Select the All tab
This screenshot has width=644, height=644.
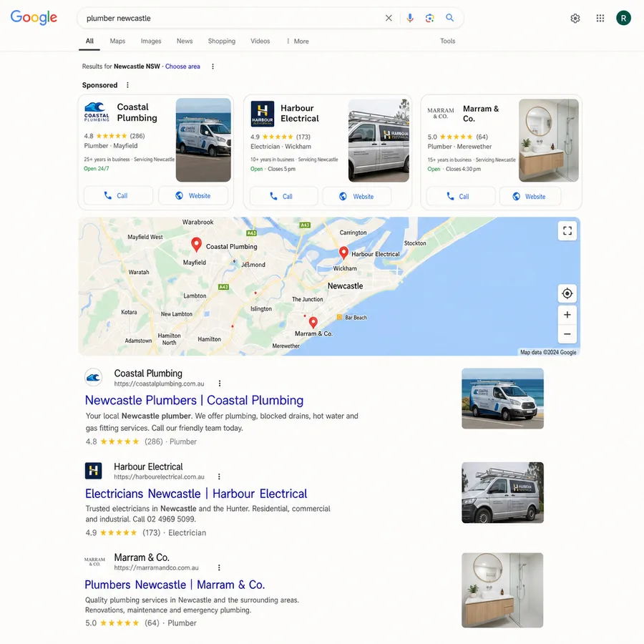[89, 41]
